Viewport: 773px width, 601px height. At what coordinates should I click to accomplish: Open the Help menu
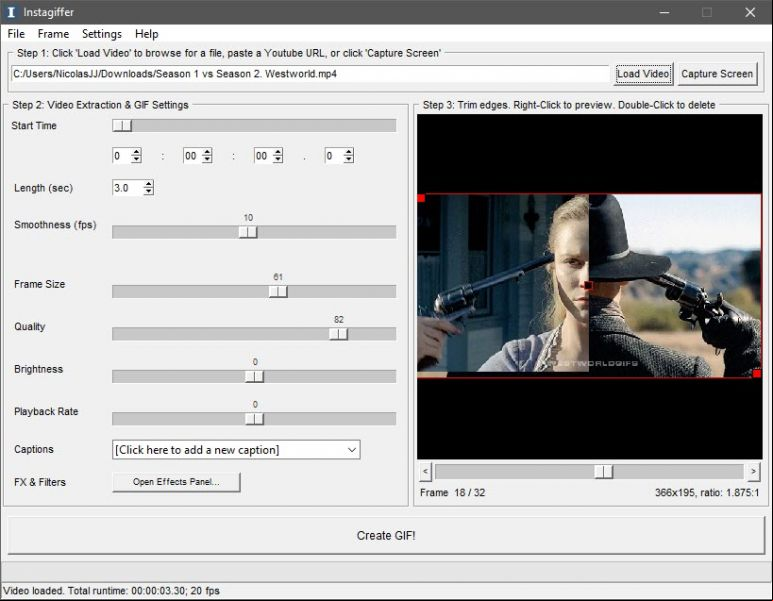coord(146,34)
